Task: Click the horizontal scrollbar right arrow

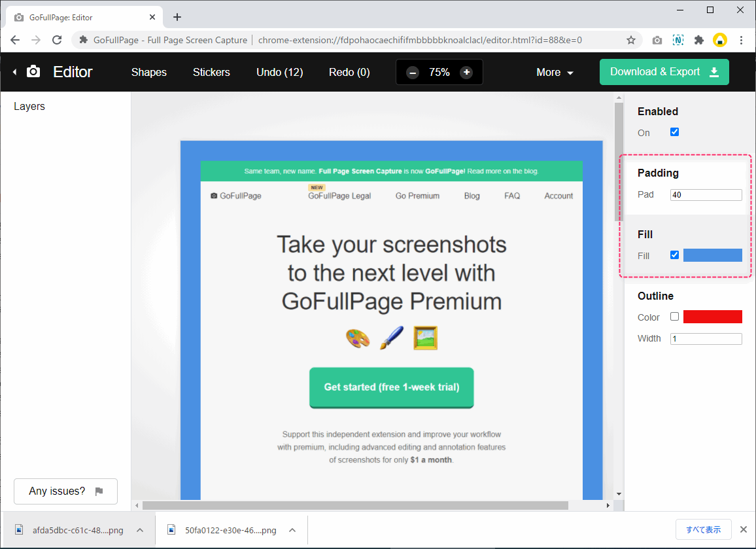Action: coord(608,506)
